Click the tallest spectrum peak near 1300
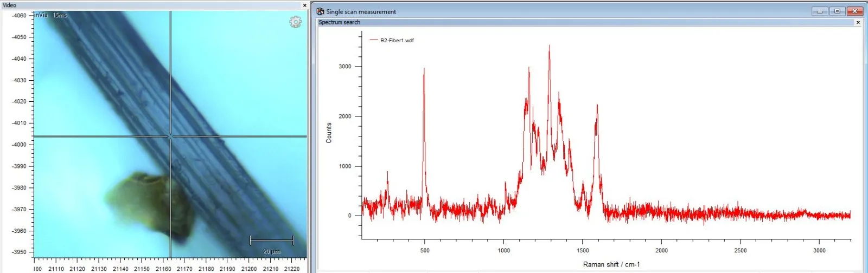Image resolution: width=868 pixels, height=273 pixels. point(549,47)
